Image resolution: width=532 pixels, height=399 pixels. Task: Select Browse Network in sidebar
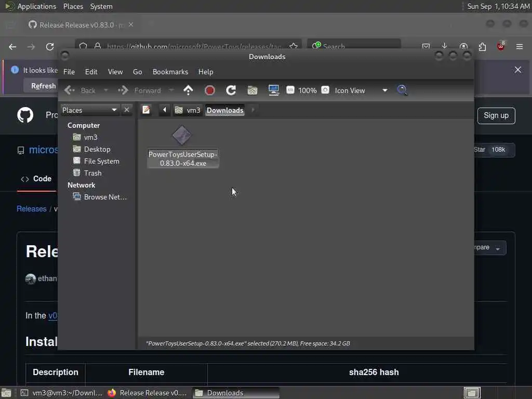point(105,197)
